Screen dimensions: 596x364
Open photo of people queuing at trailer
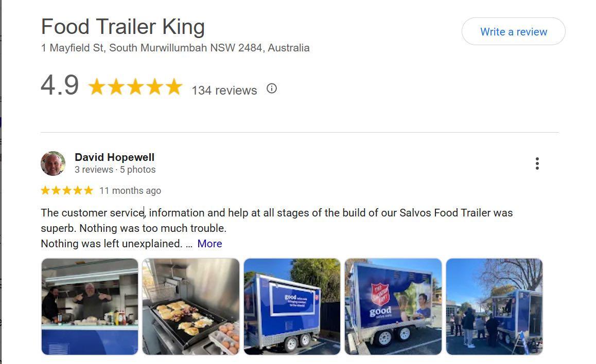(494, 307)
